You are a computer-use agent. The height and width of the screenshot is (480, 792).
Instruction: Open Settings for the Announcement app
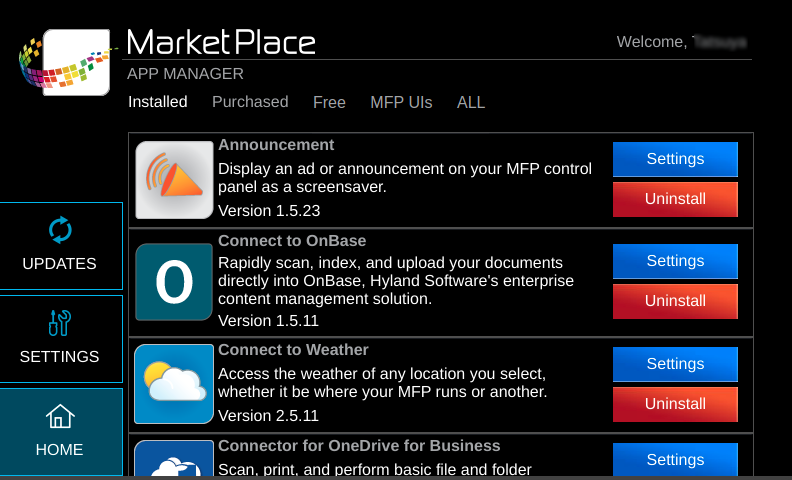pyautogui.click(x=675, y=159)
